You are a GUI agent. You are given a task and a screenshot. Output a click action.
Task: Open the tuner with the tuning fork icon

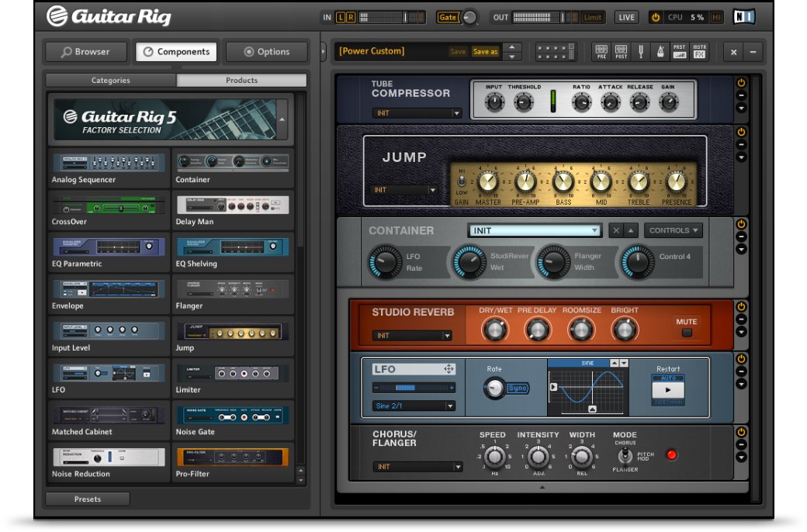[641, 52]
